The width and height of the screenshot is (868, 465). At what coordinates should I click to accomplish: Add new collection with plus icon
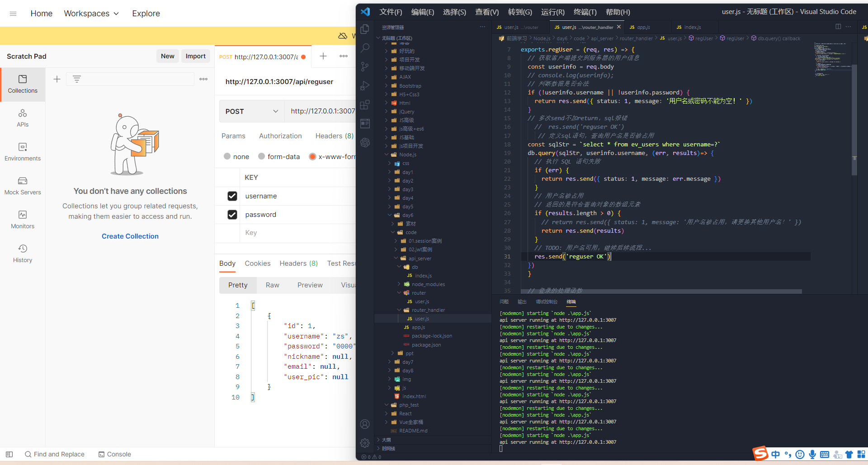pyautogui.click(x=57, y=79)
